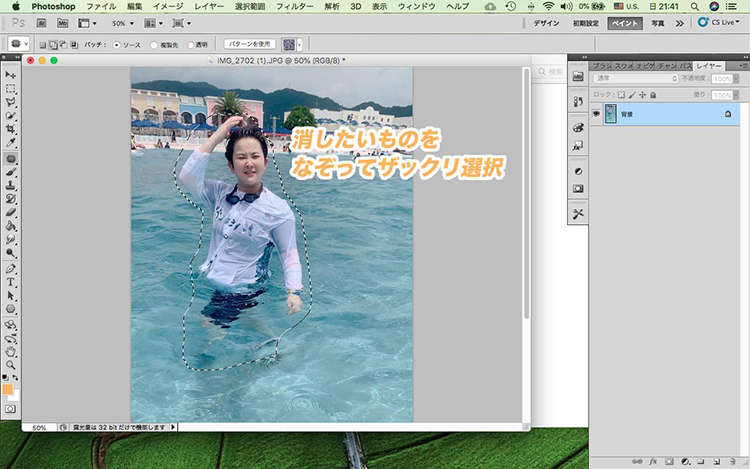Hide the Background layer eye icon
This screenshot has width=750, height=469.
point(596,114)
